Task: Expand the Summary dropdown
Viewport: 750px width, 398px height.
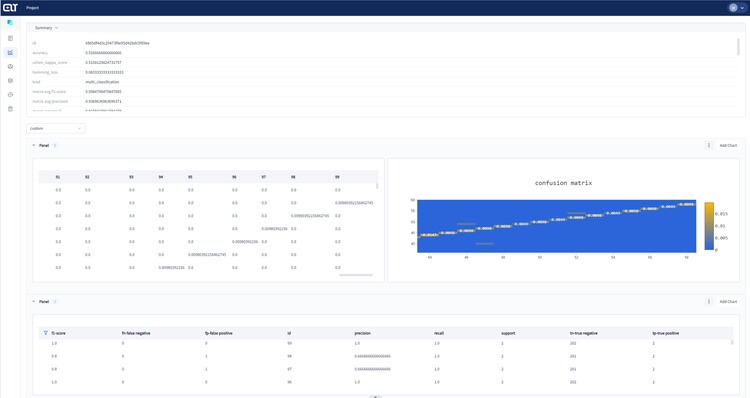Action: coord(46,28)
